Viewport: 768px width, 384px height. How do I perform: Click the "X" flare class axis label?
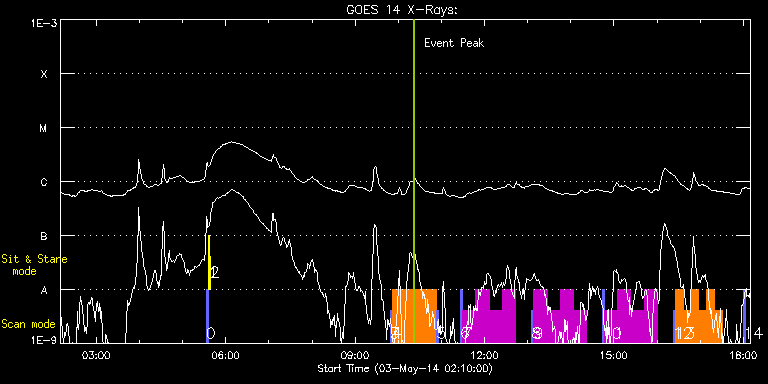[44, 74]
